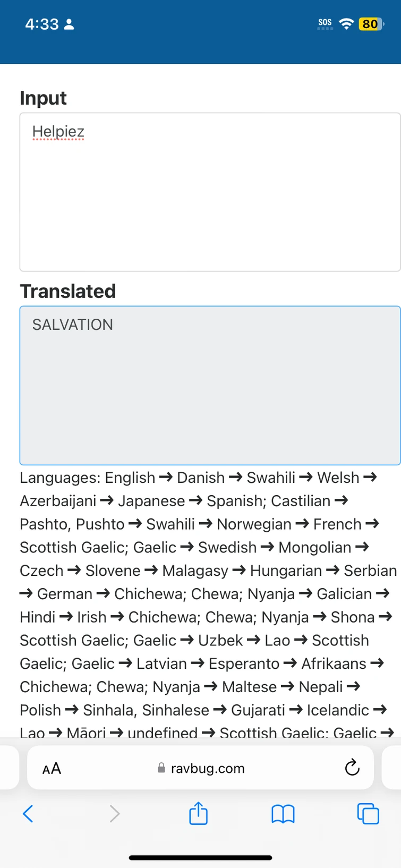Tap the Input heading label

click(x=43, y=98)
